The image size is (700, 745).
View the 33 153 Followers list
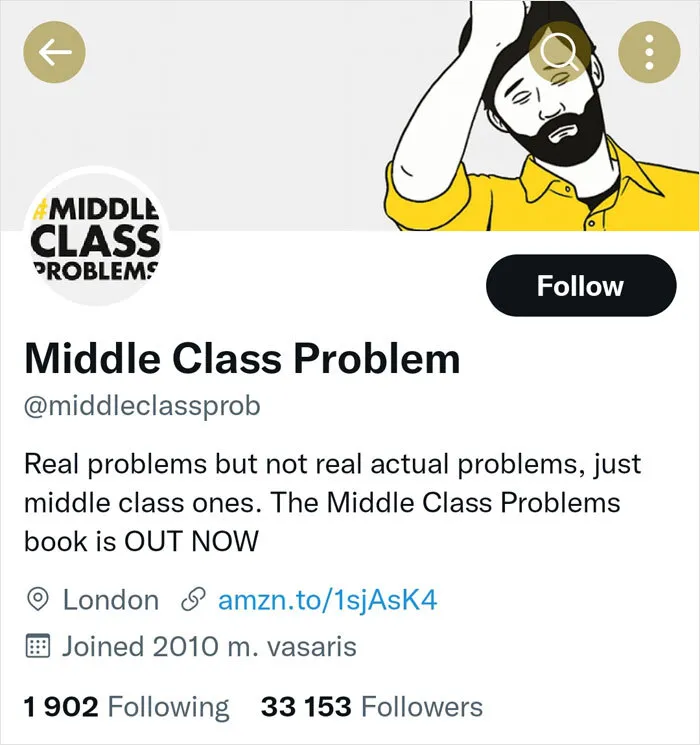(x=372, y=707)
